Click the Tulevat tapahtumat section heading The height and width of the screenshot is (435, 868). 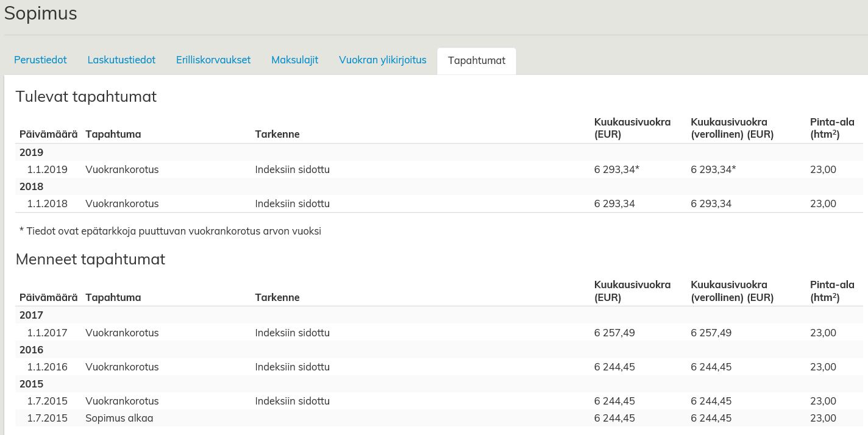(x=86, y=96)
